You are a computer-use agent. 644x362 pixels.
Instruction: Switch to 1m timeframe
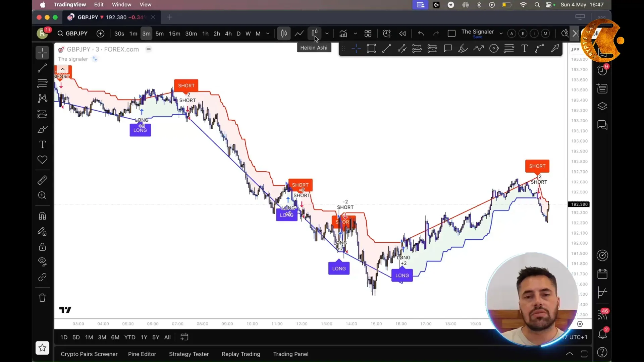(x=133, y=34)
